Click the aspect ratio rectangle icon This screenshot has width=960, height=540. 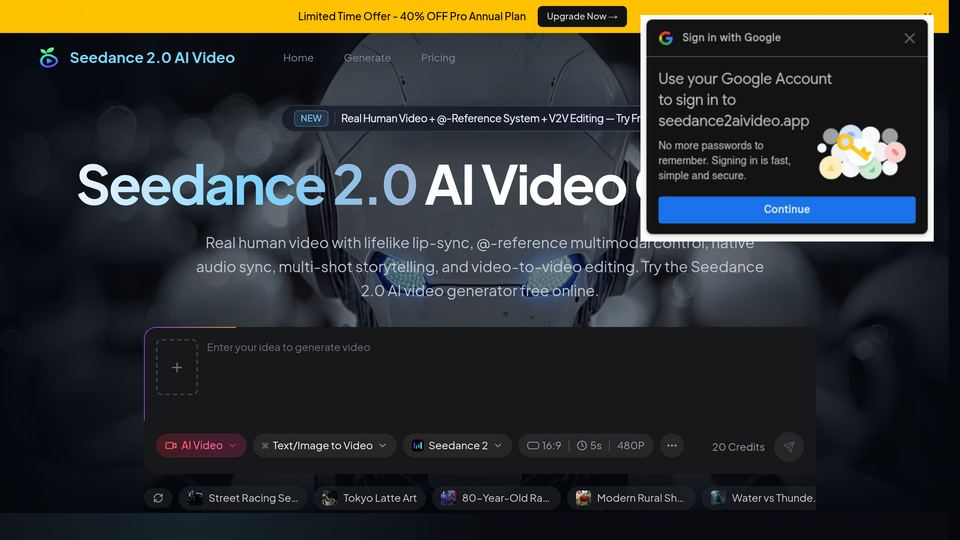pyautogui.click(x=533, y=446)
